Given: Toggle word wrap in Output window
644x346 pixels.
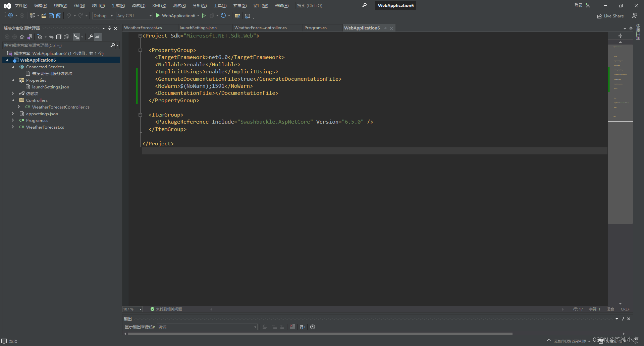Looking at the screenshot, I should [302, 327].
